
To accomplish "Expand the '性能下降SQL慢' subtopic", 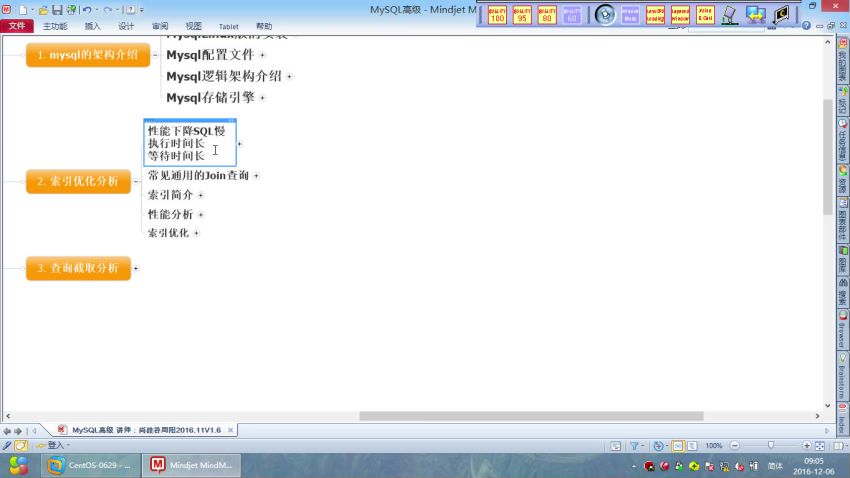I will pos(239,144).
